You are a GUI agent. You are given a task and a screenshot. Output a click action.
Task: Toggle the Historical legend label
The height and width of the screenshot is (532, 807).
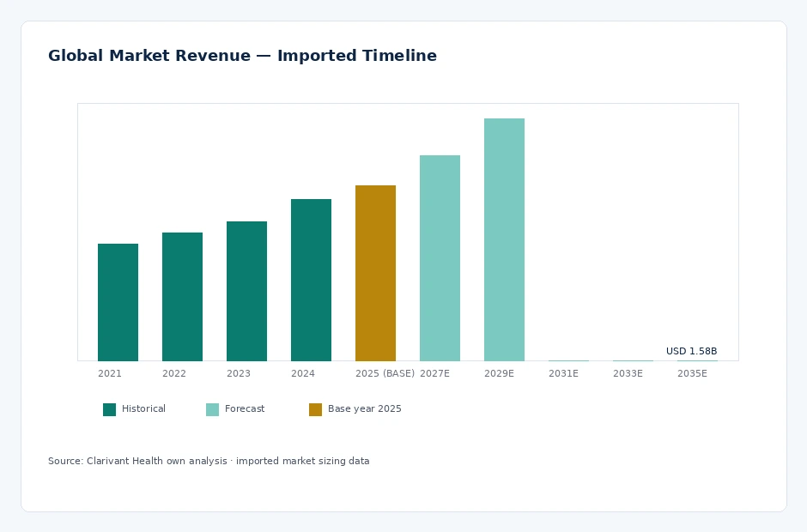(x=143, y=408)
